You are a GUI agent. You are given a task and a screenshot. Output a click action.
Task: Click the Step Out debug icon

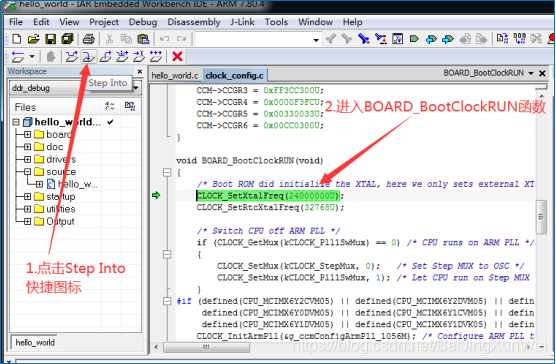coord(105,57)
